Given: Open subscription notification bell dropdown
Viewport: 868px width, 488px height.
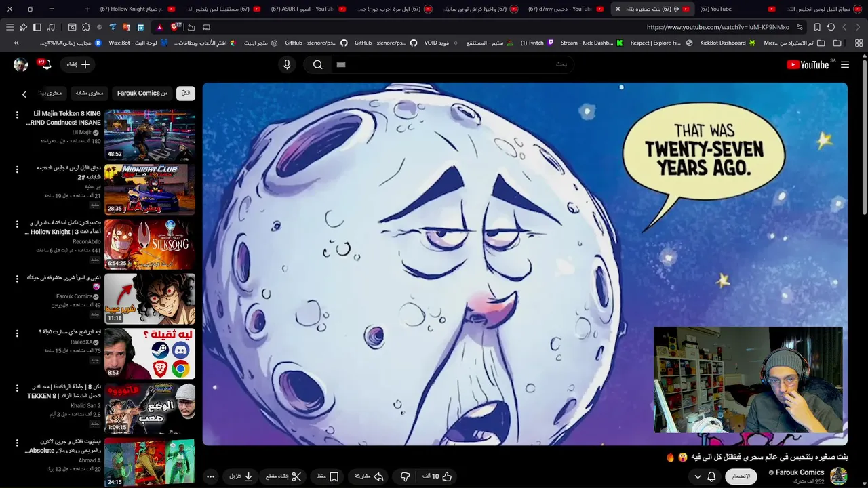Looking at the screenshot, I should tap(705, 476).
